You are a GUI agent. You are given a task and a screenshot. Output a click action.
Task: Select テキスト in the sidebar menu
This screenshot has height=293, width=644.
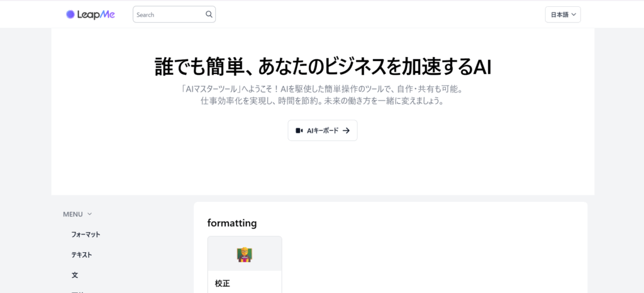pos(82,255)
